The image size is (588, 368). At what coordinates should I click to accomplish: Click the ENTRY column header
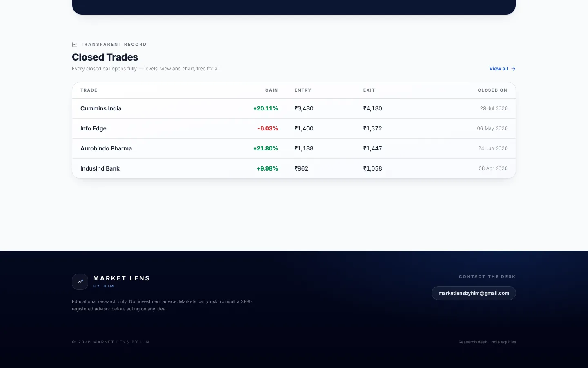(303, 90)
